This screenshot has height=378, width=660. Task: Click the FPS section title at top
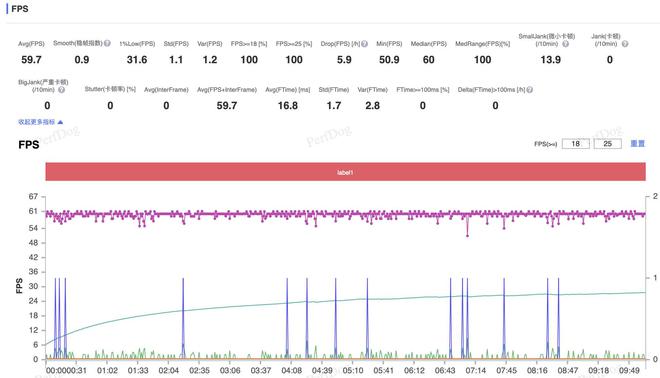(20, 9)
